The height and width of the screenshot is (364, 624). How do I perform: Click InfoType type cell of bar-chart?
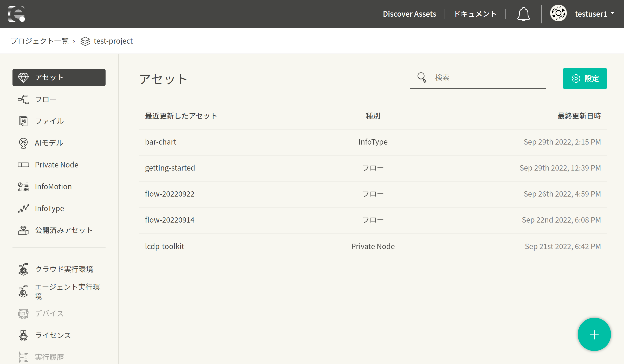pos(373,142)
